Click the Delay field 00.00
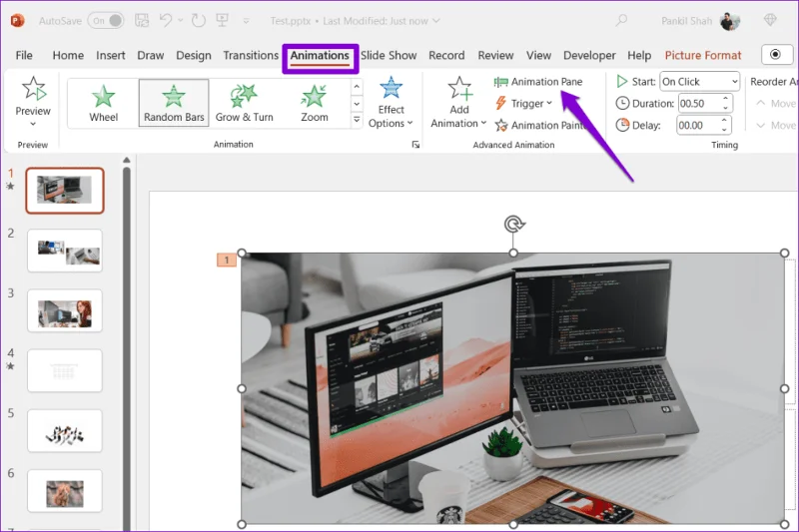Screen dimensions: 799x532 pyautogui.click(x=696, y=125)
